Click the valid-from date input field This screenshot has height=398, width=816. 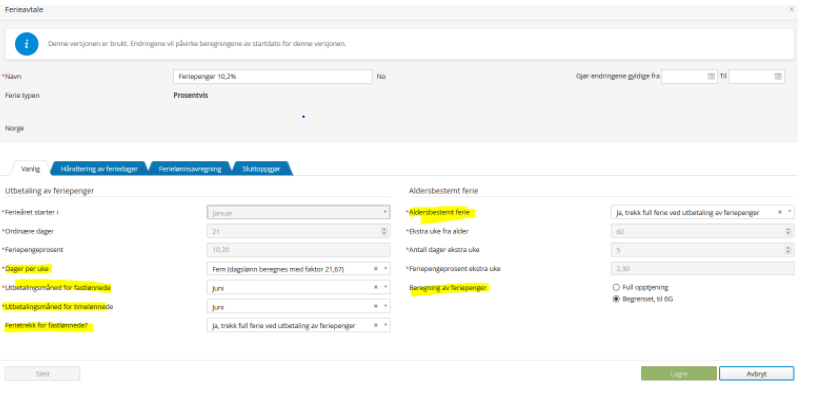click(690, 76)
